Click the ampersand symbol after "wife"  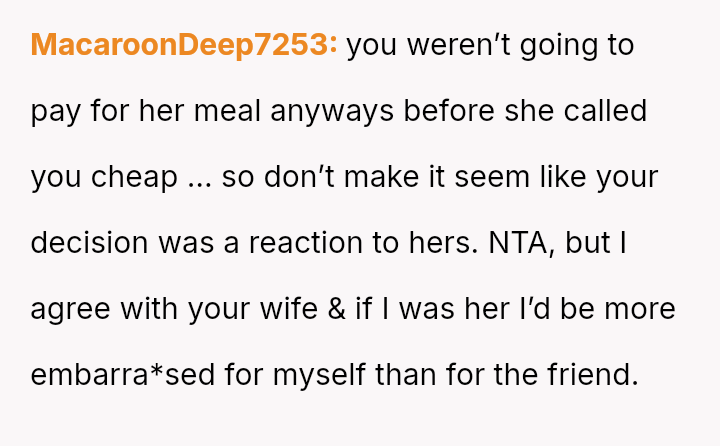[335, 310]
